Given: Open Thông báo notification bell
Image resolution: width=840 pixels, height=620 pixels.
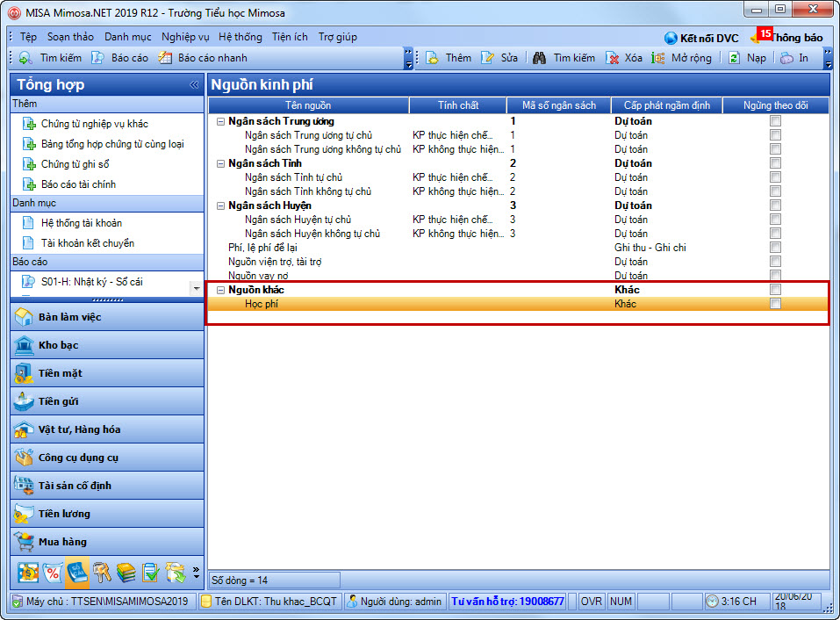Looking at the screenshot, I should (x=757, y=37).
